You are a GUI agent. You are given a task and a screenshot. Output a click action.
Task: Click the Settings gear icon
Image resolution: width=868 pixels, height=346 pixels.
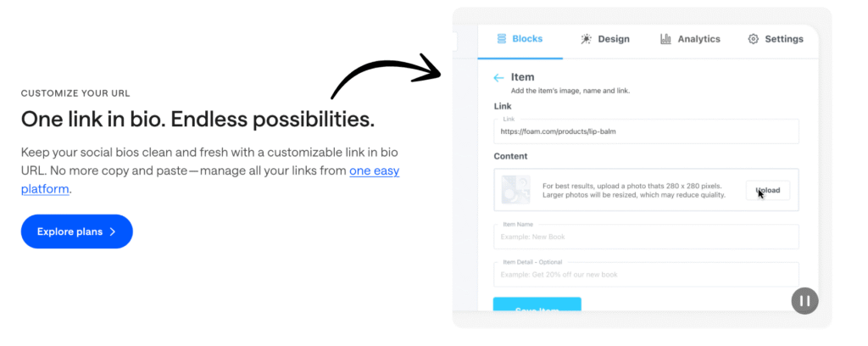(753, 39)
